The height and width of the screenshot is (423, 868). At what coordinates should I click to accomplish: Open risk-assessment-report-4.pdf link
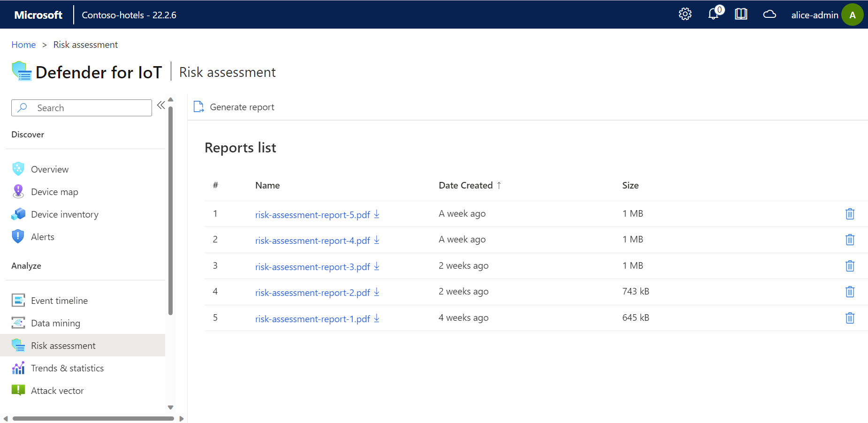[312, 240]
